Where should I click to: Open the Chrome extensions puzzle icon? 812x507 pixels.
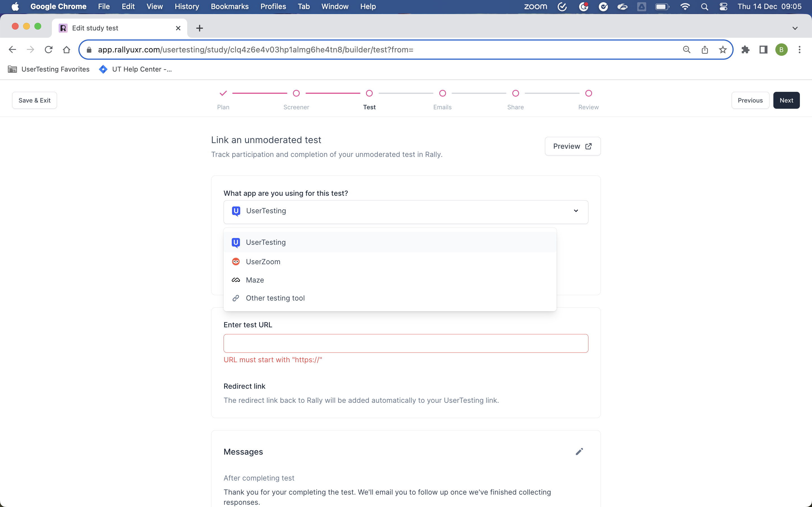pos(745,49)
